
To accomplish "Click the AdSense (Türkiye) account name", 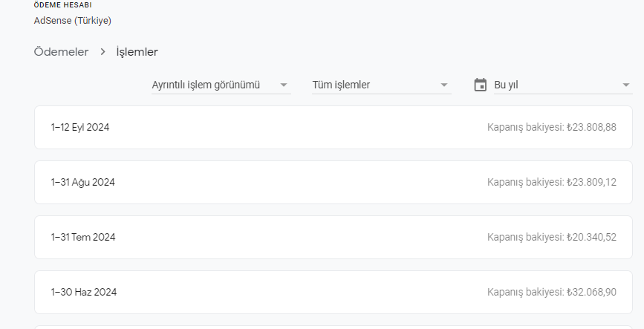I will point(72,21).
